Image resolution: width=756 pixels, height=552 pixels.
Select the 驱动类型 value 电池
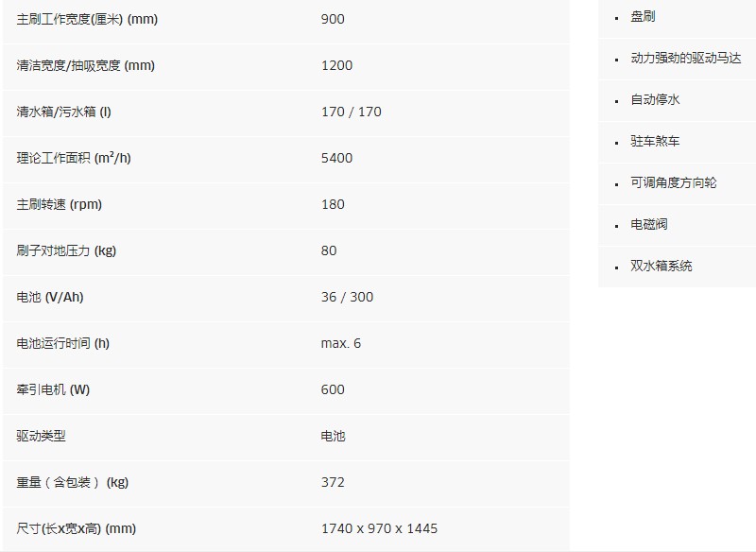[334, 437]
